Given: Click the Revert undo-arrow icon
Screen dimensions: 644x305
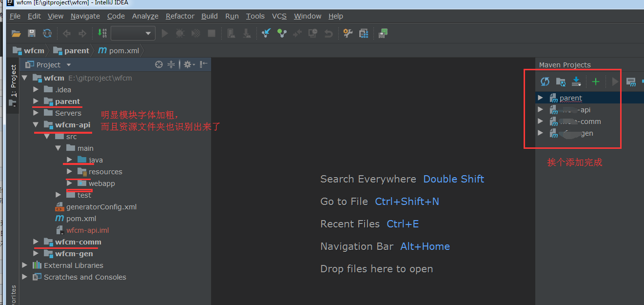Looking at the screenshot, I should [x=328, y=34].
